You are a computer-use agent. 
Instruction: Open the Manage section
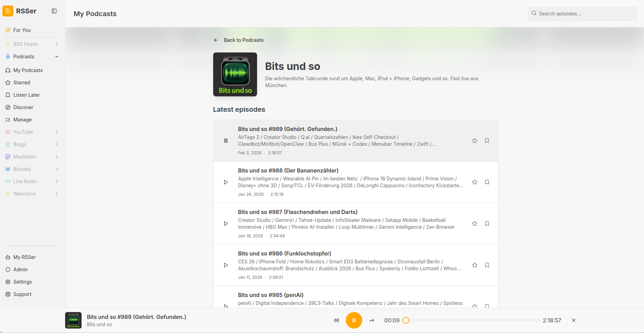click(x=23, y=119)
